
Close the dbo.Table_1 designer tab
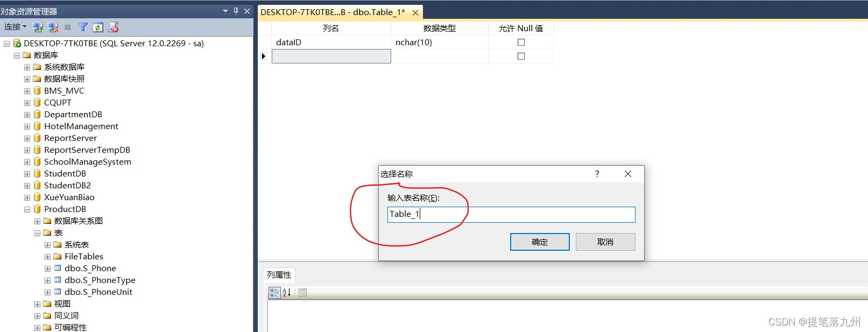click(415, 13)
